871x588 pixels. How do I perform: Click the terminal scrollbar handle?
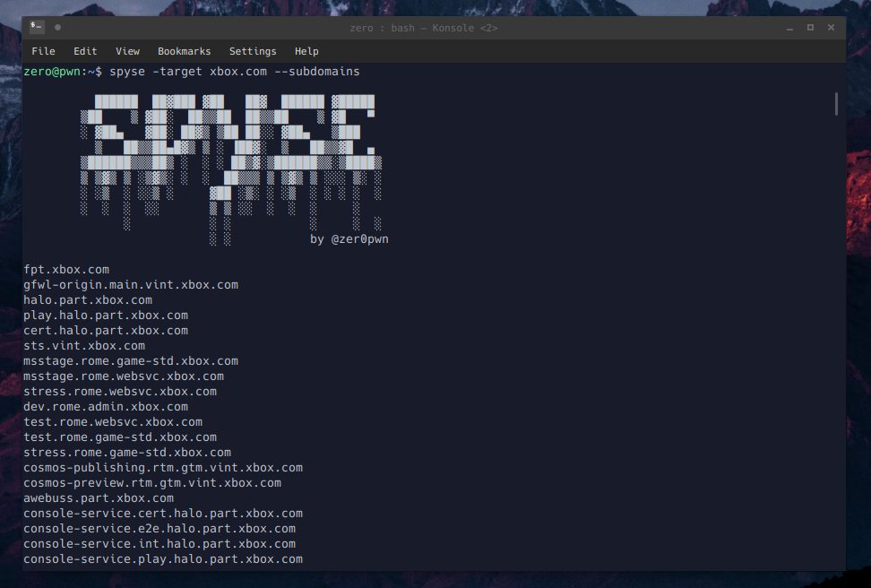837,104
